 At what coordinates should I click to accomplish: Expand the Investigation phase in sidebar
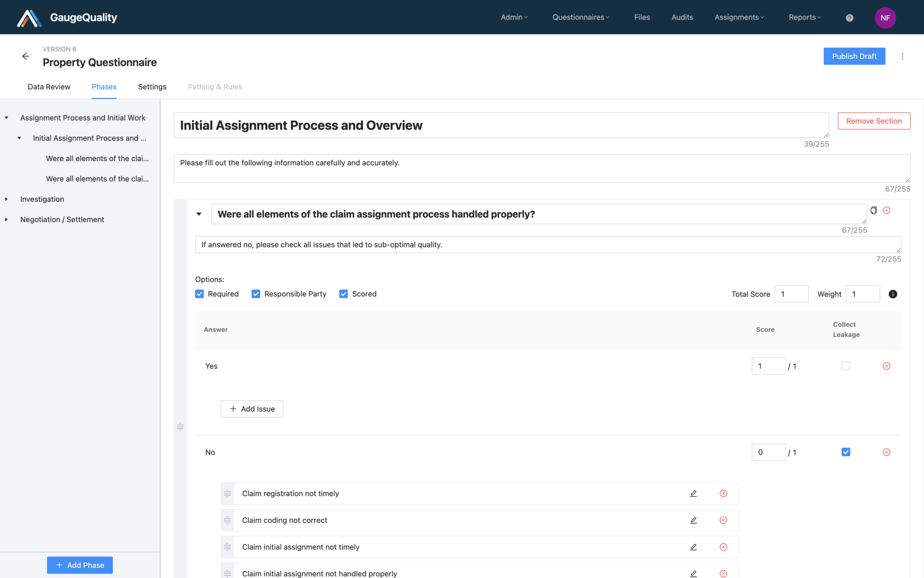pos(6,199)
